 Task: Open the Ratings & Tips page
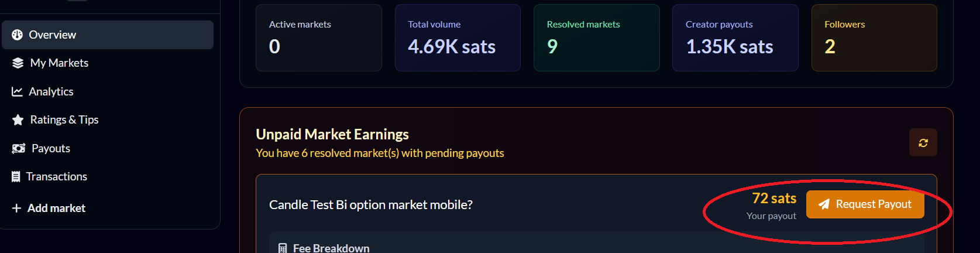64,120
